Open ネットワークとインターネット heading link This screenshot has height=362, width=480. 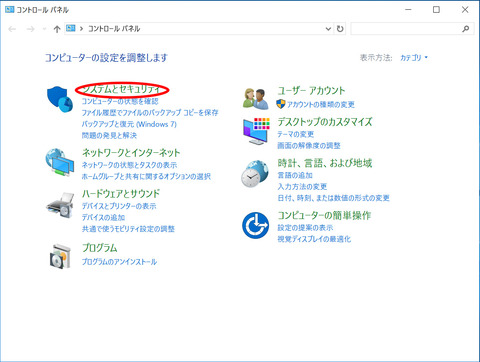coord(131,153)
